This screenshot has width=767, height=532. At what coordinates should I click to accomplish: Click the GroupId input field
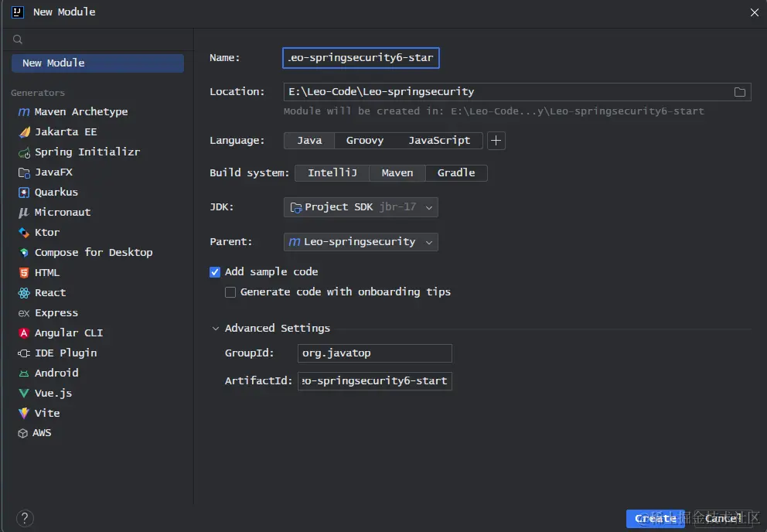click(x=375, y=353)
